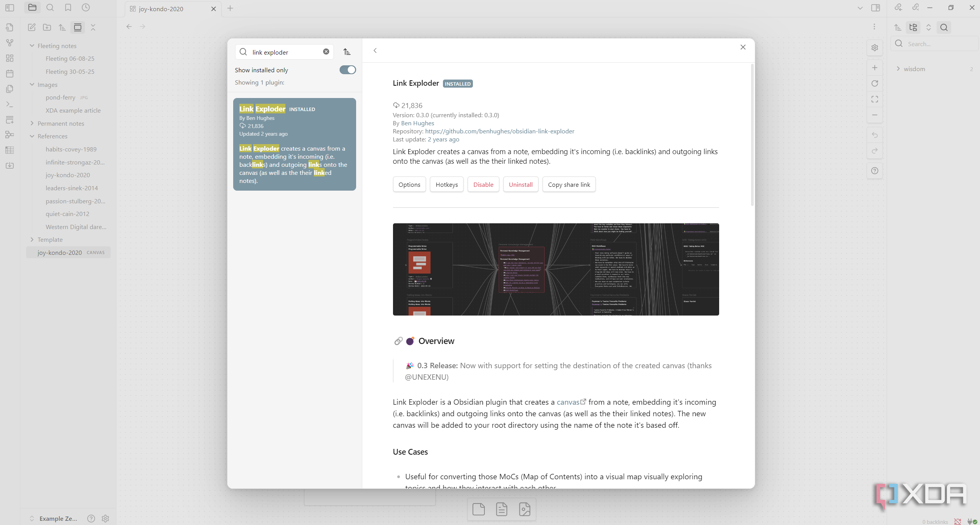
Task: Switch to the joy-kondo-2020 tab
Action: point(173,9)
